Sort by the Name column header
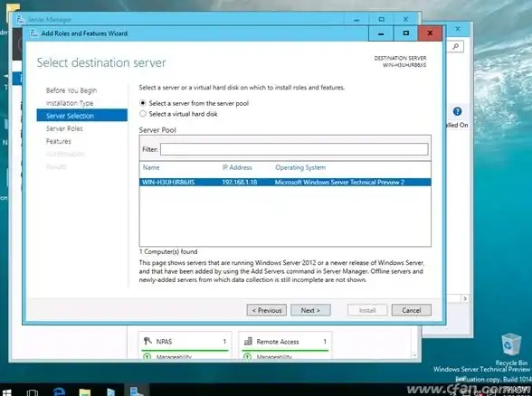 click(x=151, y=167)
